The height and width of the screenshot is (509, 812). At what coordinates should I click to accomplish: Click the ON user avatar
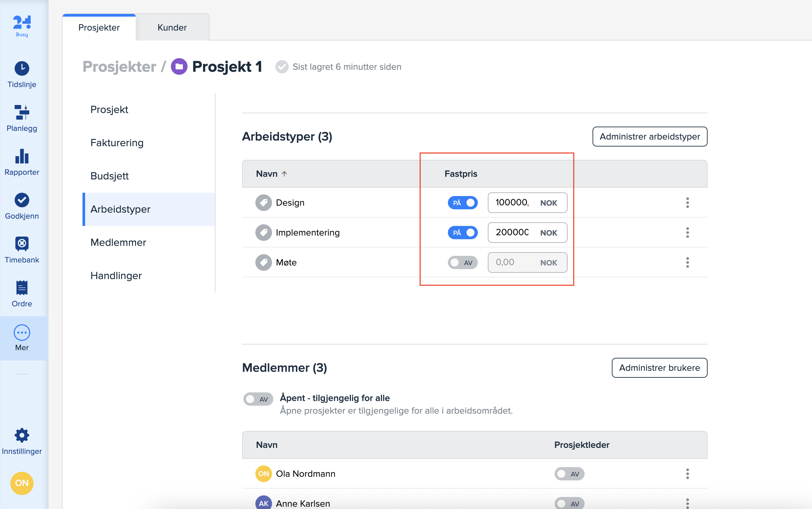click(22, 483)
